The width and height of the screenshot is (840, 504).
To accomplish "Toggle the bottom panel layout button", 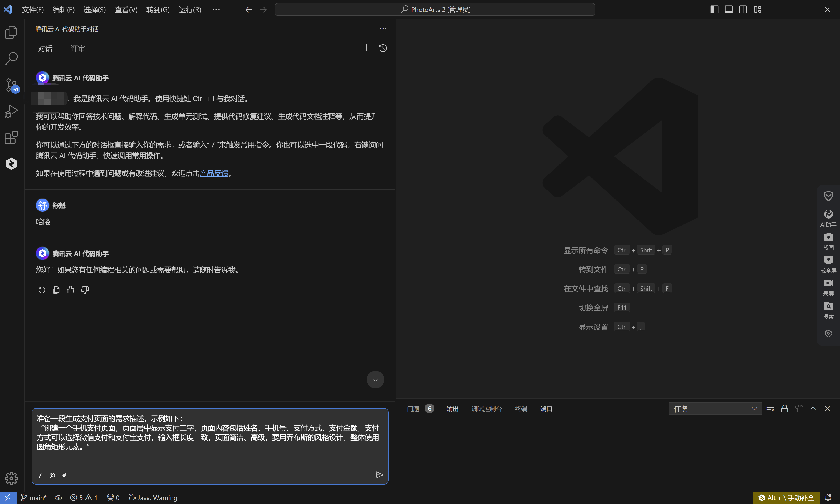I will pos(728,9).
